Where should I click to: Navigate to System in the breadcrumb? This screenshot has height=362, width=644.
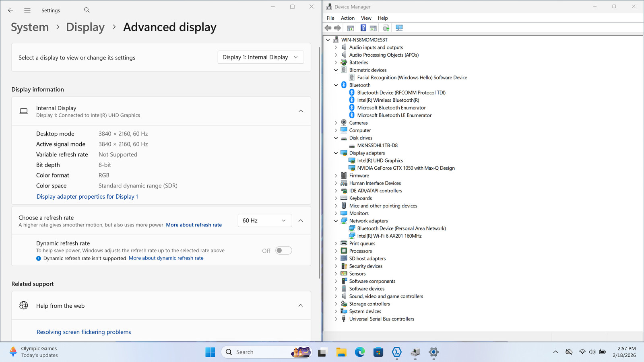(x=30, y=27)
